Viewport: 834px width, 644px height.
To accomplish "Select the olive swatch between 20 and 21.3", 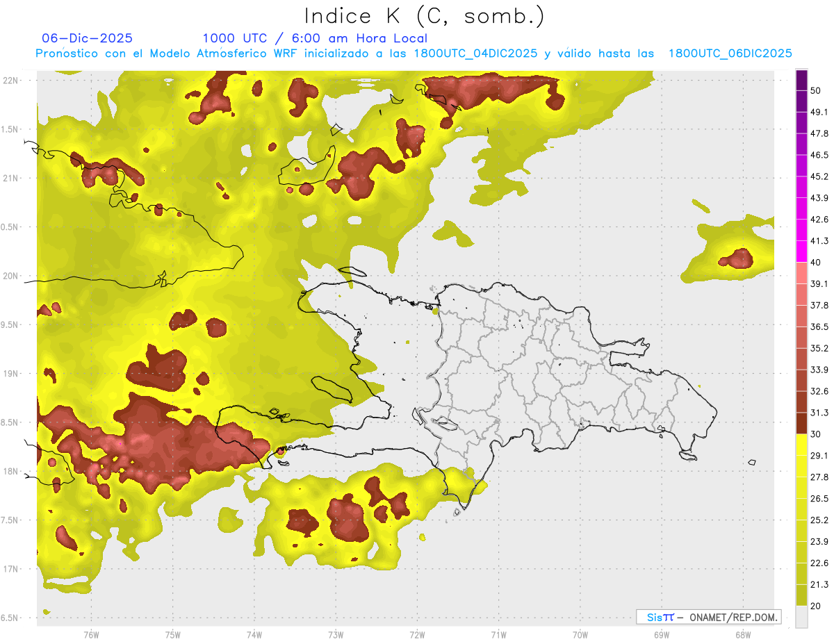I will [x=801, y=595].
